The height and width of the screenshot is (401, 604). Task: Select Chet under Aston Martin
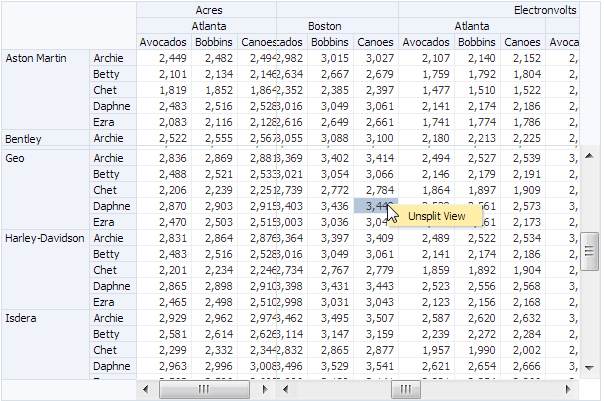pos(113,90)
